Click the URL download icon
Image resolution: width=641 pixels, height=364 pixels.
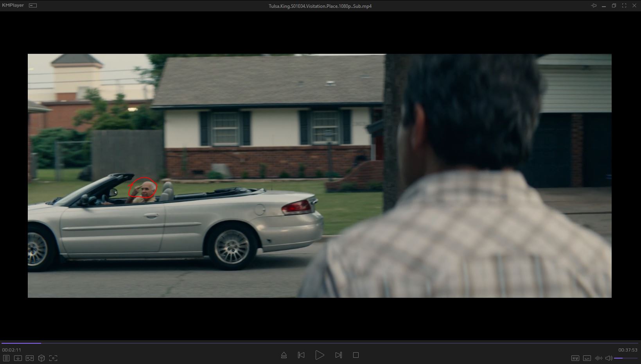(x=18, y=358)
